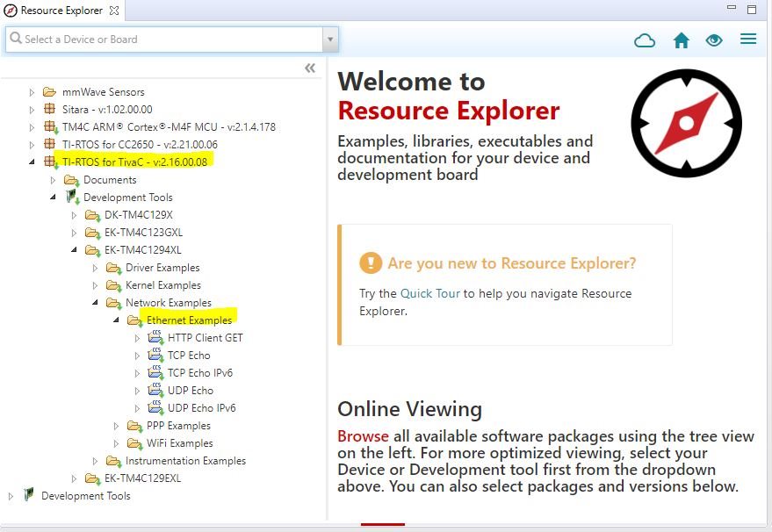Click the EK-TM4C1294XL folder icon
The image size is (772, 532).
92,250
